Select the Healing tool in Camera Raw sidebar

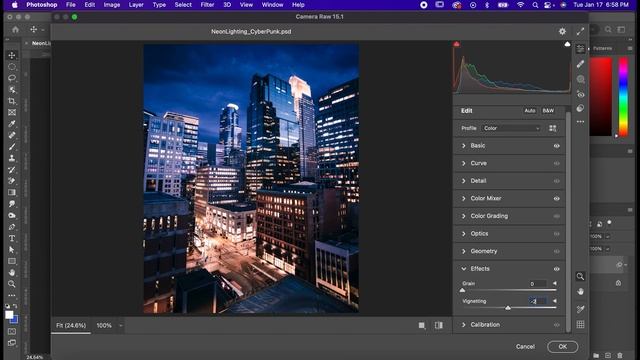tap(580, 64)
